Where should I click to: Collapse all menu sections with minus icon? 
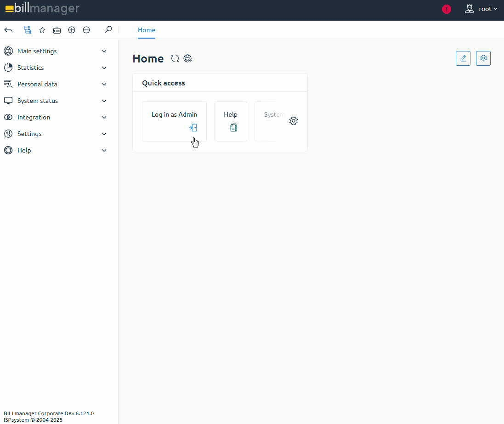[86, 30]
